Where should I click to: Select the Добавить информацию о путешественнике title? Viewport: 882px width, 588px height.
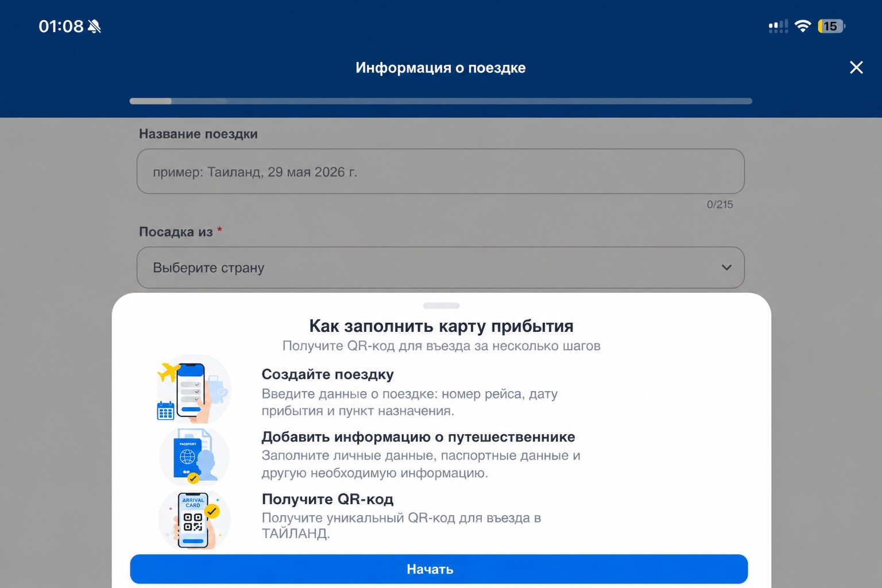(418, 437)
